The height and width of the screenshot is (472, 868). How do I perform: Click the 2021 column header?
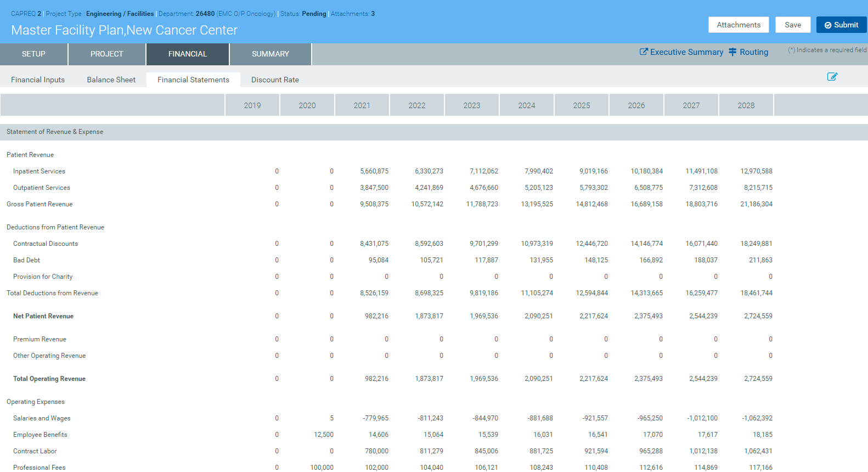click(x=362, y=105)
